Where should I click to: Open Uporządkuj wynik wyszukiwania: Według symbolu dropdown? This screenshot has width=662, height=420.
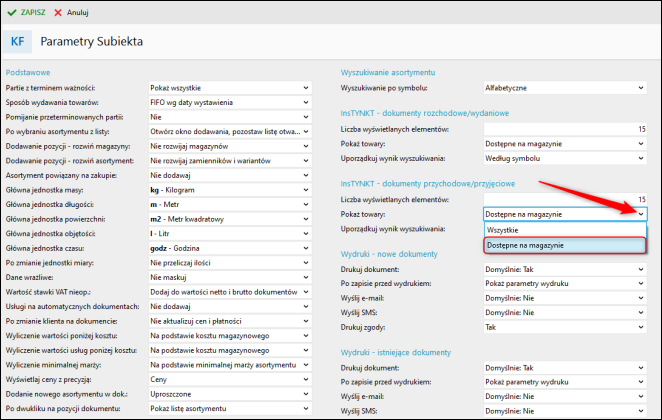(565, 159)
